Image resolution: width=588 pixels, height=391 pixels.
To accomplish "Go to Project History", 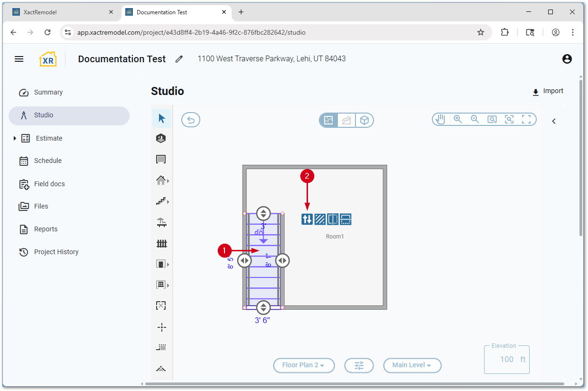I will [56, 252].
